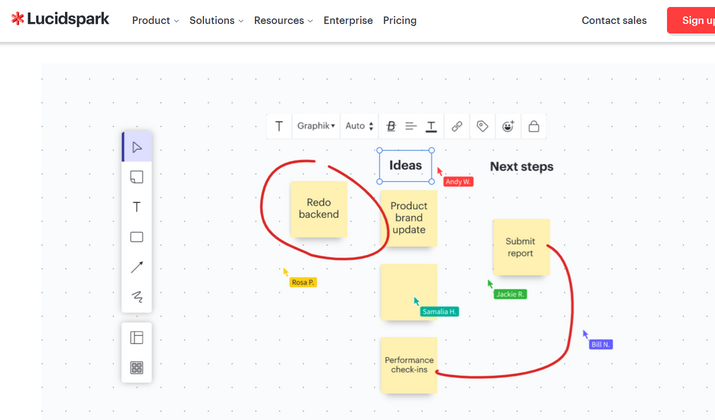Select the Redo backend sticky note

click(x=319, y=209)
